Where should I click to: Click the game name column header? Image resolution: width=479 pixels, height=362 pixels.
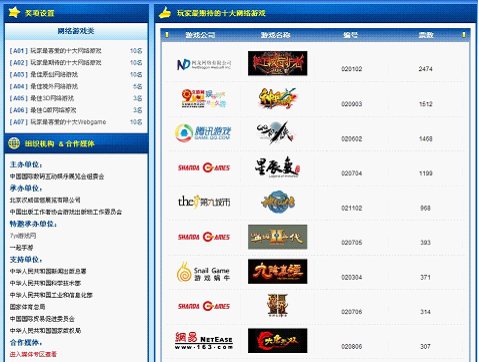275,35
